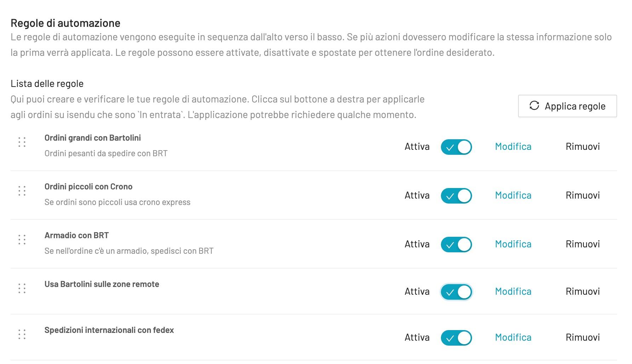Click drag handle for Armadio con BRT
The image size is (632, 364).
[22, 240]
